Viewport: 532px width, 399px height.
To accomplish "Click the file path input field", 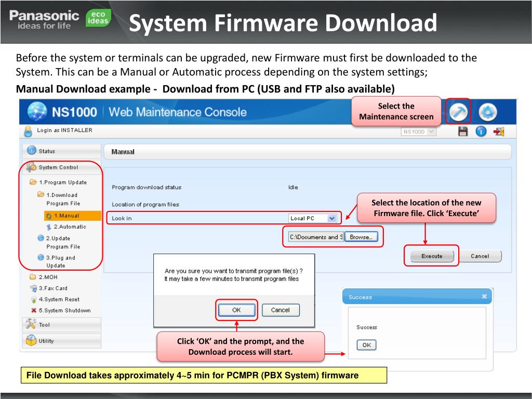I will pos(316,237).
